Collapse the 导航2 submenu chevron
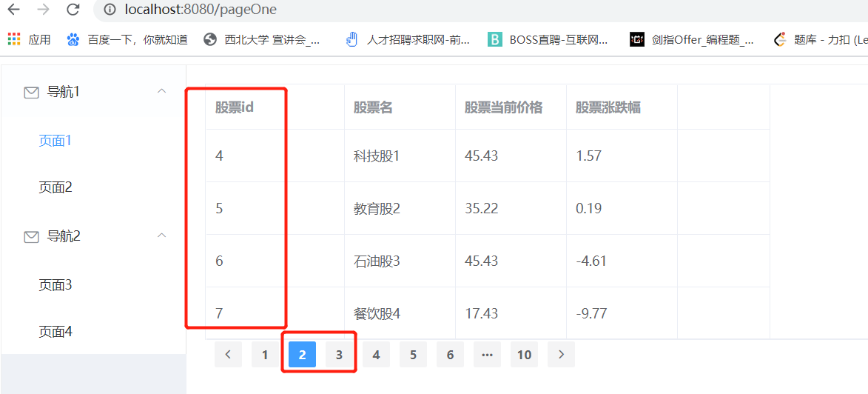This screenshot has width=868, height=394. point(161,235)
